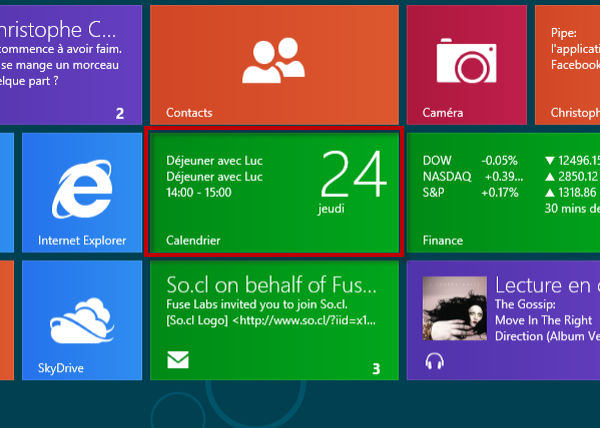Open the Christophe C... message tile
This screenshot has width=600, height=428.
click(71, 65)
